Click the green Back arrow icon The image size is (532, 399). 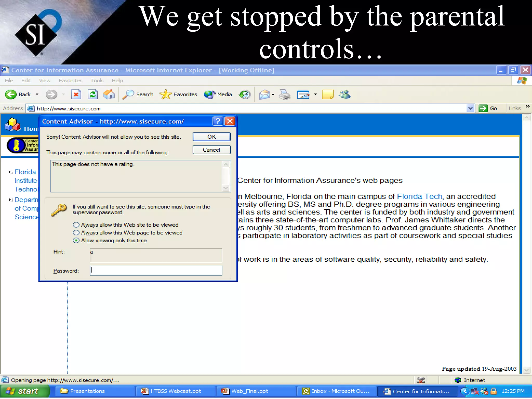[x=11, y=94]
